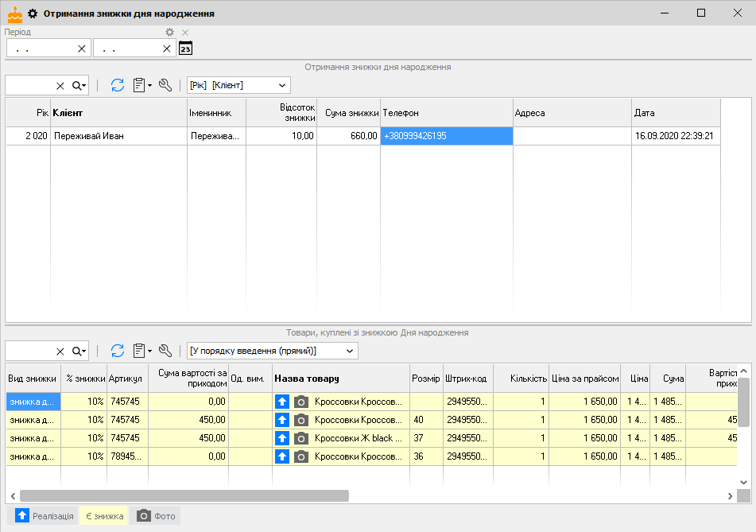Refresh the purchased goods list in lower toolbar
Viewport: 756px width, 532px height.
pos(118,351)
